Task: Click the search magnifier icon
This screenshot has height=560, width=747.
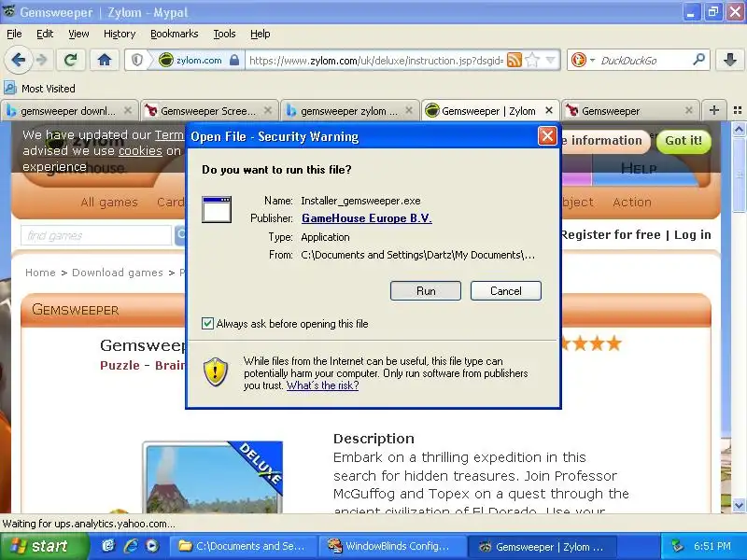Action: point(698,60)
